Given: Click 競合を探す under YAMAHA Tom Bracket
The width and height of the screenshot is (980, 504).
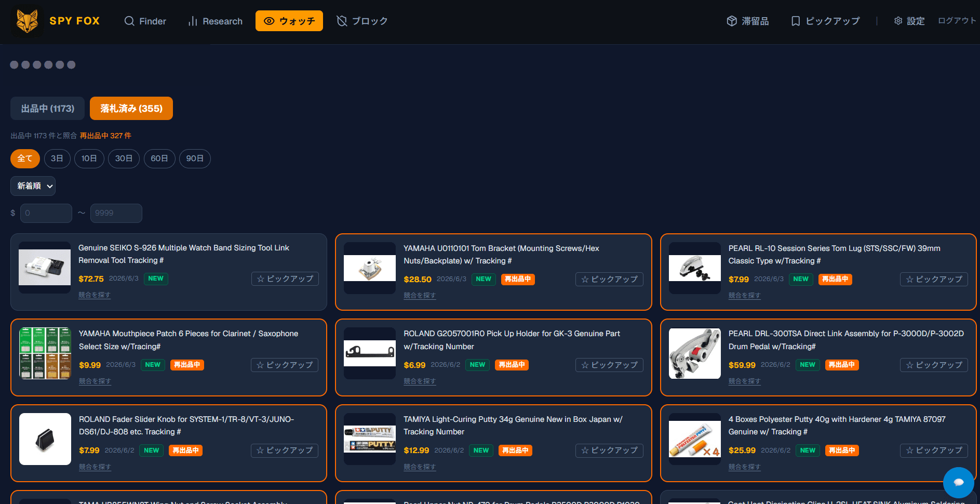Looking at the screenshot, I should pyautogui.click(x=420, y=296).
